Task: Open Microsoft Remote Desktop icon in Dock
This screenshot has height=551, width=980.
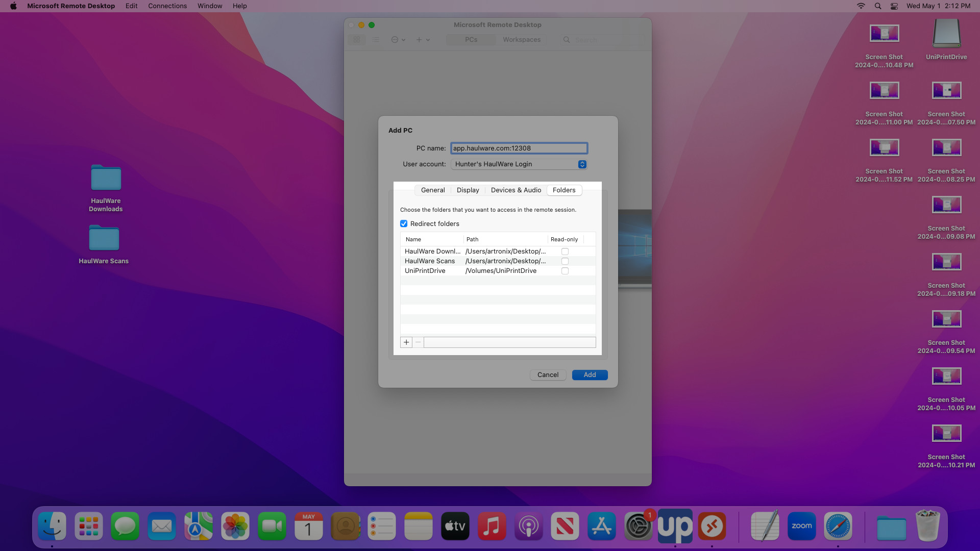Action: pyautogui.click(x=712, y=527)
